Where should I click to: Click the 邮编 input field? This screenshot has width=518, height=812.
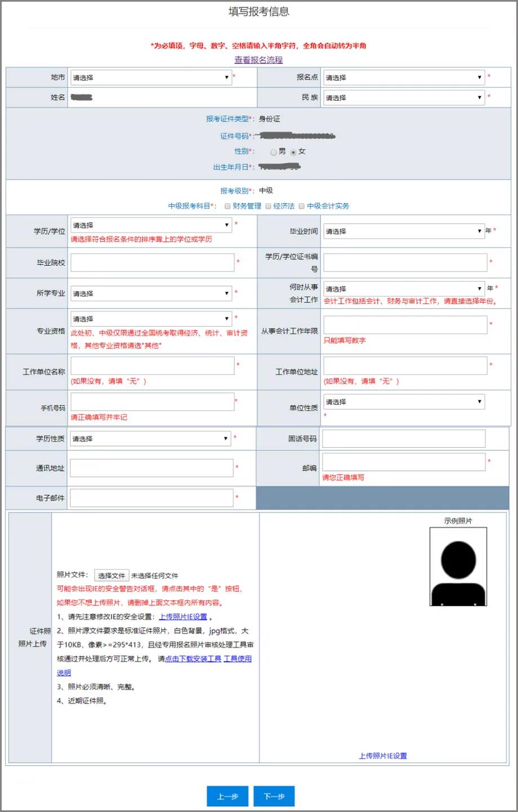(403, 462)
